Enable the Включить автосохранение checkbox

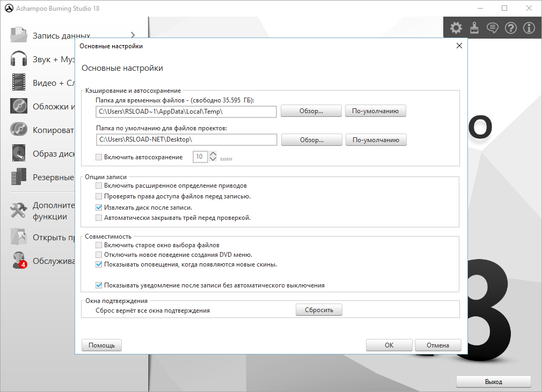pyautogui.click(x=98, y=157)
